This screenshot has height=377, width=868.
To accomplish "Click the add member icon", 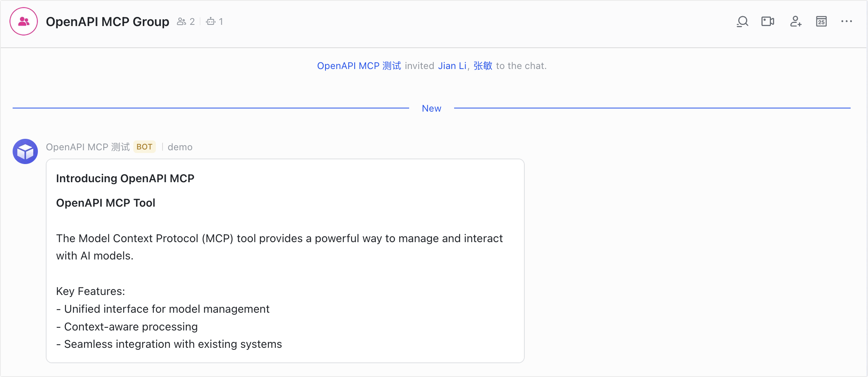I will click(x=795, y=22).
